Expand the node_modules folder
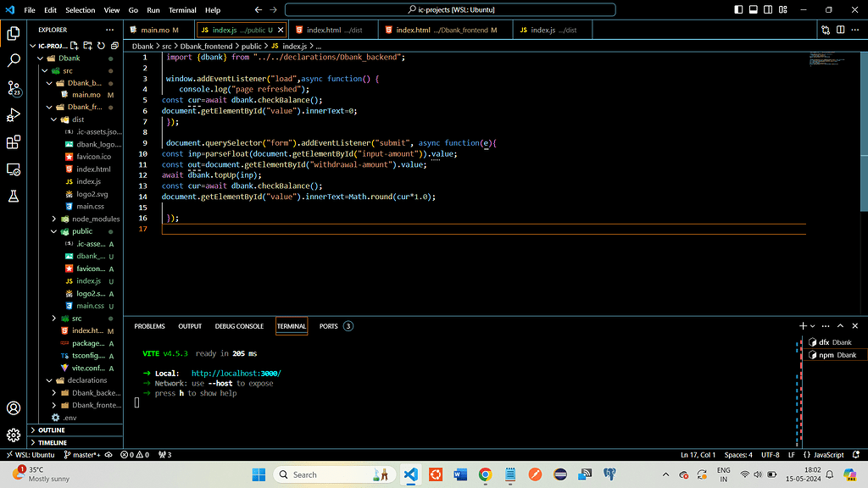 pyautogui.click(x=53, y=219)
